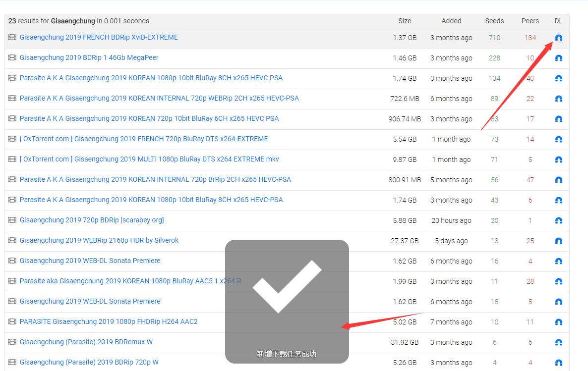Download the FRENCH BDRip XviD-EXTREME torrent via DL icon

[558, 38]
